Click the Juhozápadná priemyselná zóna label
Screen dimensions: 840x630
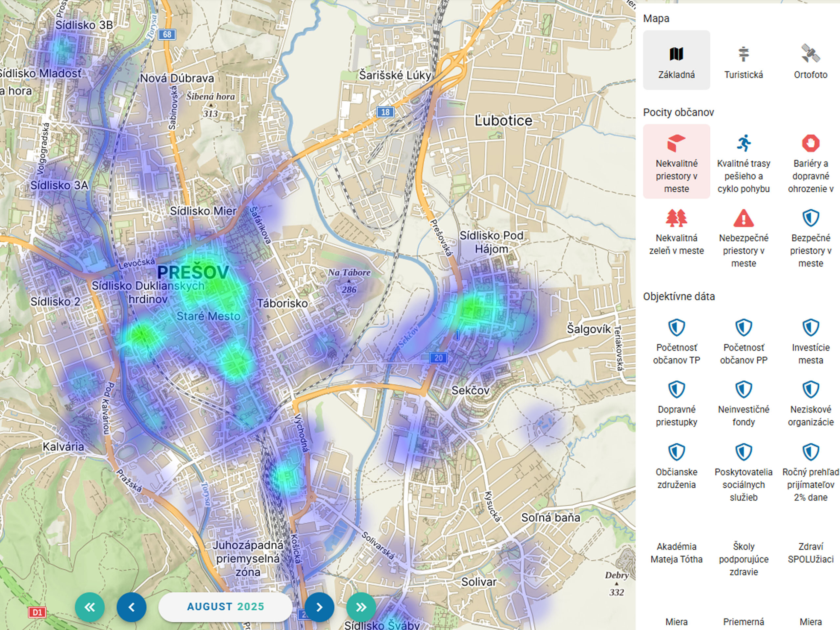coord(248,558)
